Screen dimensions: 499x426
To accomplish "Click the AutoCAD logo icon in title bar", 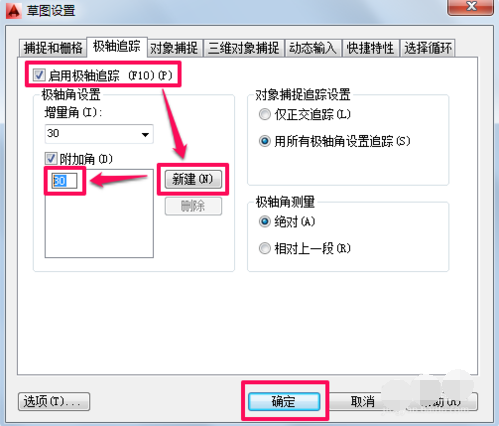I will coord(14,10).
